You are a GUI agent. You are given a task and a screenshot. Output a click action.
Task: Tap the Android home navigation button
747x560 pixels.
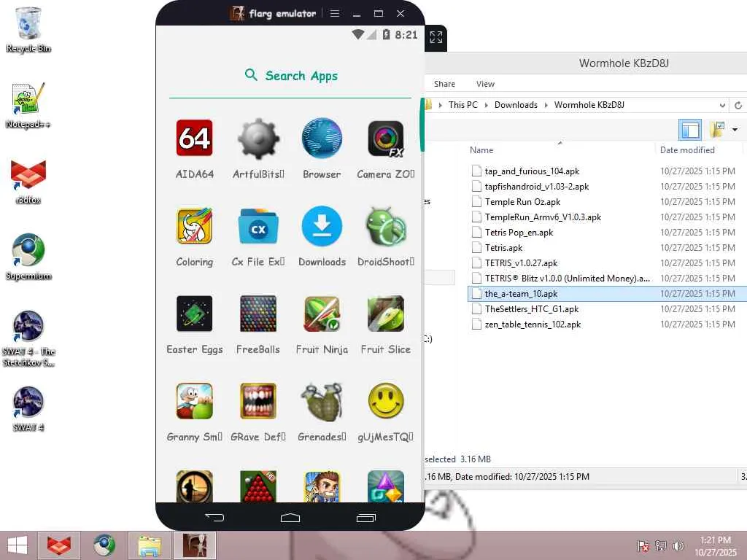[x=290, y=518]
